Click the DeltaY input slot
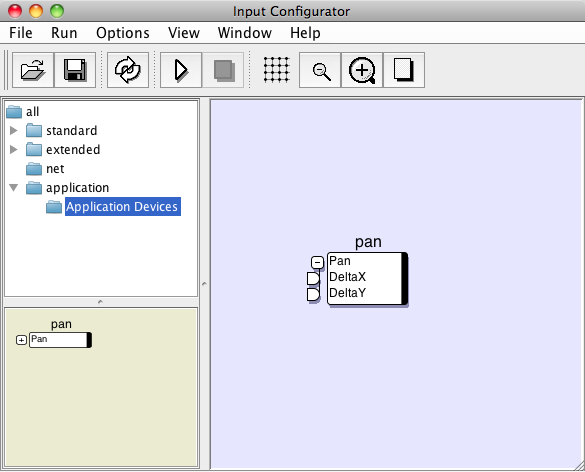Image resolution: width=585 pixels, height=472 pixels. point(313,294)
